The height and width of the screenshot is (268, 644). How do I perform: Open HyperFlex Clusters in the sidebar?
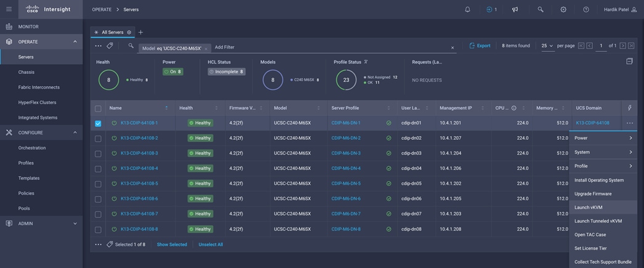(37, 102)
